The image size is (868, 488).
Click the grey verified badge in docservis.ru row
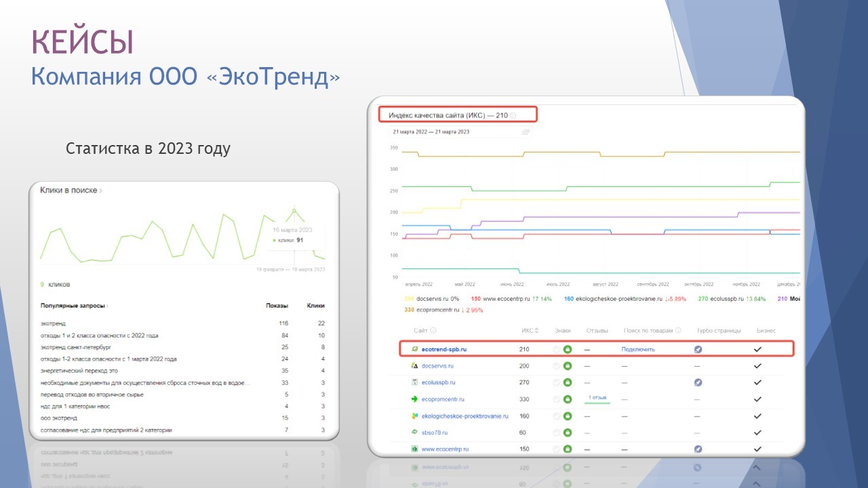pos(557,366)
